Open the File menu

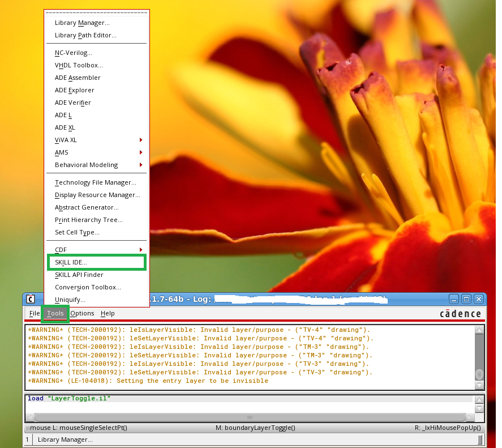tap(35, 313)
